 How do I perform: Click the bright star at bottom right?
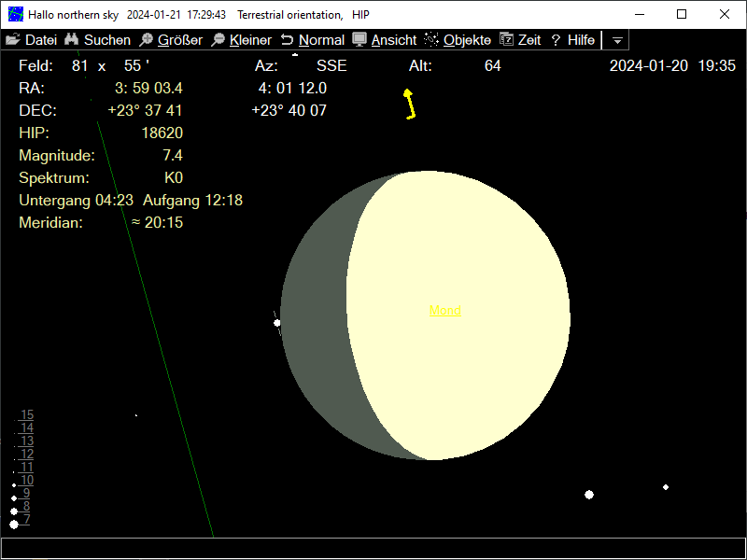(x=589, y=495)
